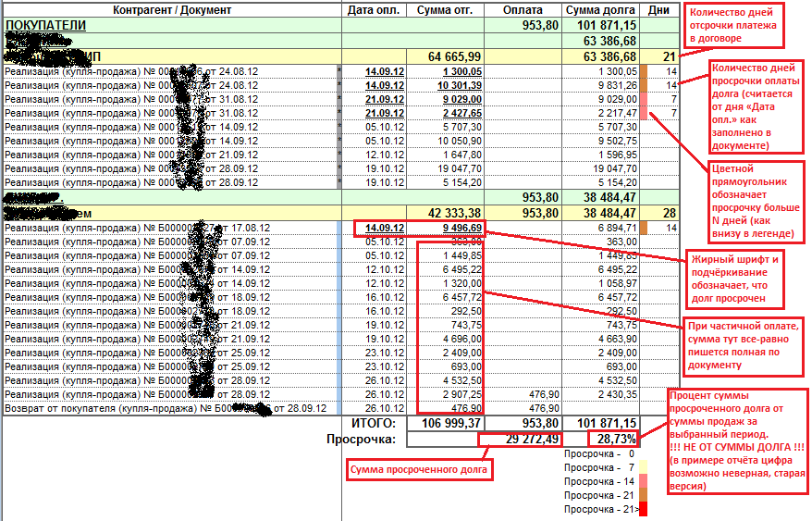Click the "ИТОГО:" label
Screen dimensions: 812x521
point(374,423)
